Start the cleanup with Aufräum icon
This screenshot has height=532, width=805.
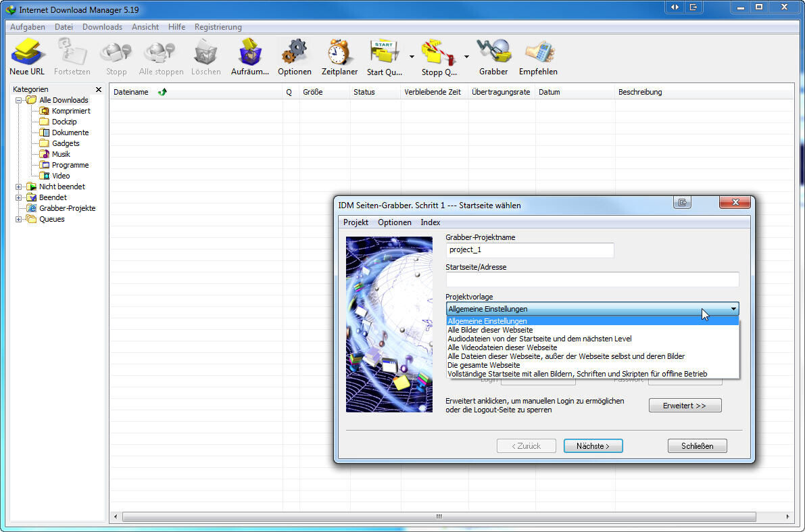point(249,54)
